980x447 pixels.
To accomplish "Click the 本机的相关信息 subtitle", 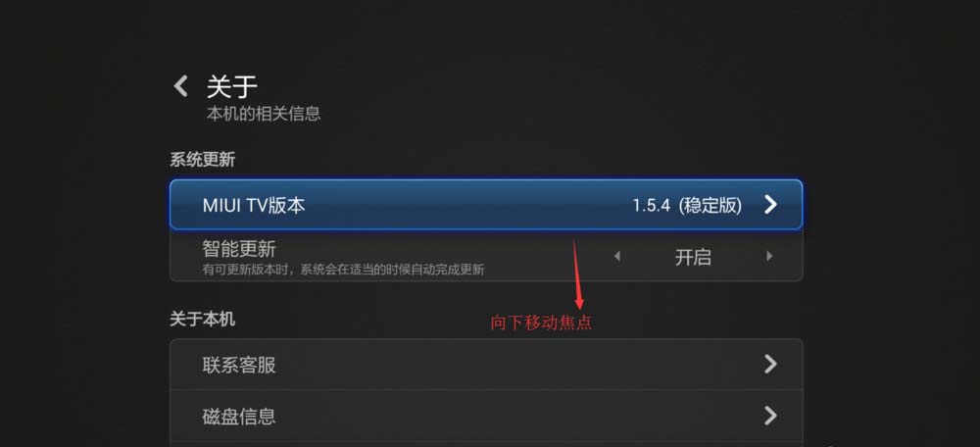I will click(263, 114).
